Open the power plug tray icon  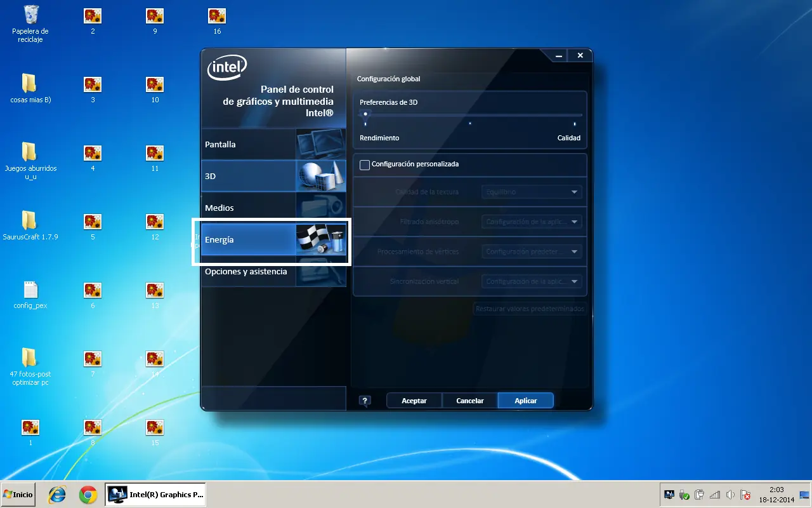700,495
